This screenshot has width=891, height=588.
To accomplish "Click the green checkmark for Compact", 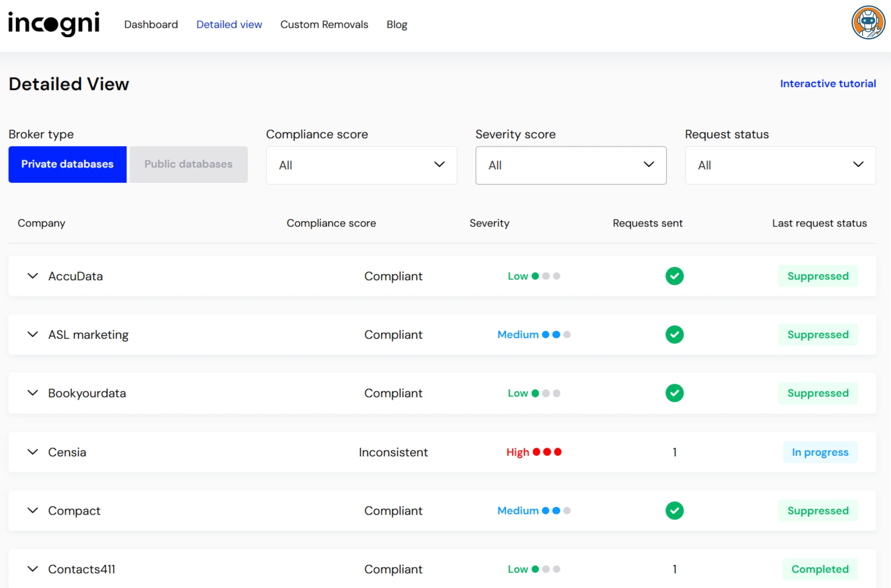I will click(674, 510).
